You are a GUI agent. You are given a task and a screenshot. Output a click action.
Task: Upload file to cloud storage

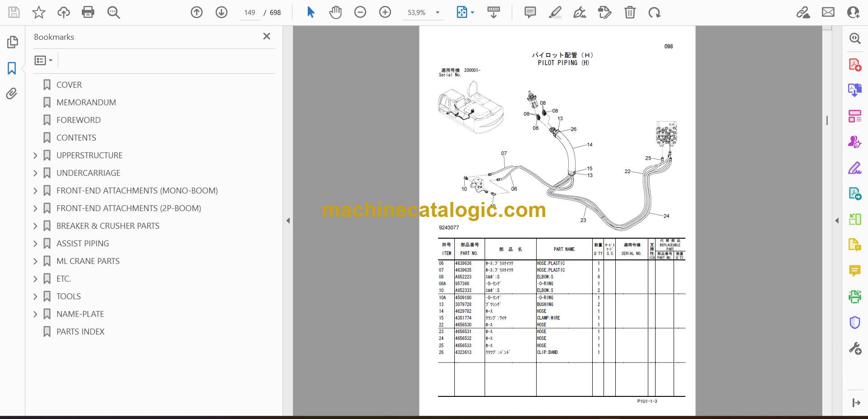(63, 12)
